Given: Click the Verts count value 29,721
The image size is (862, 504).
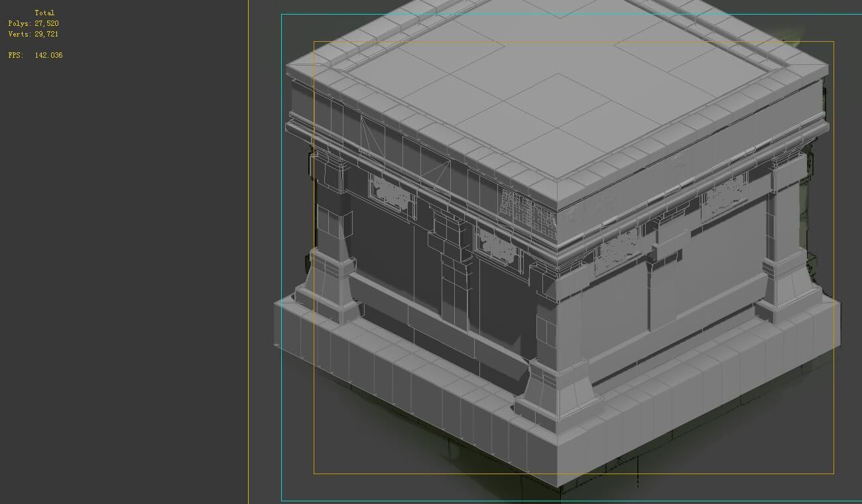Looking at the screenshot, I should (x=46, y=34).
